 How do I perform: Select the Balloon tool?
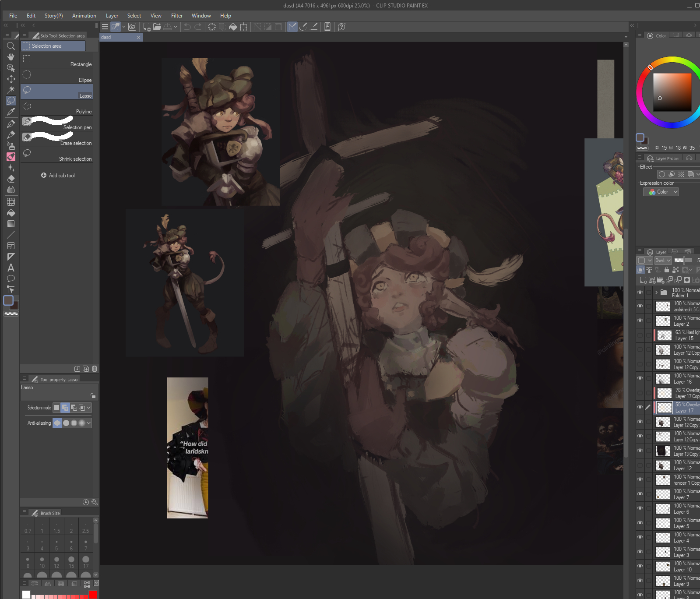(11, 278)
